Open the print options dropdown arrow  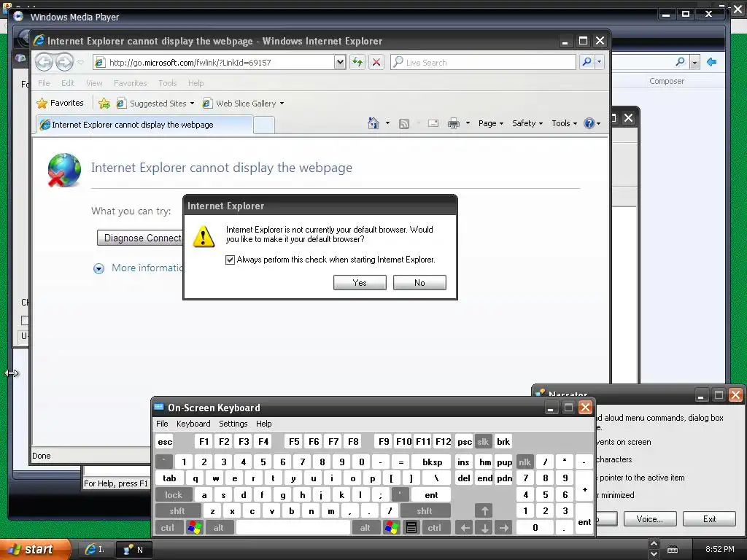(468, 123)
